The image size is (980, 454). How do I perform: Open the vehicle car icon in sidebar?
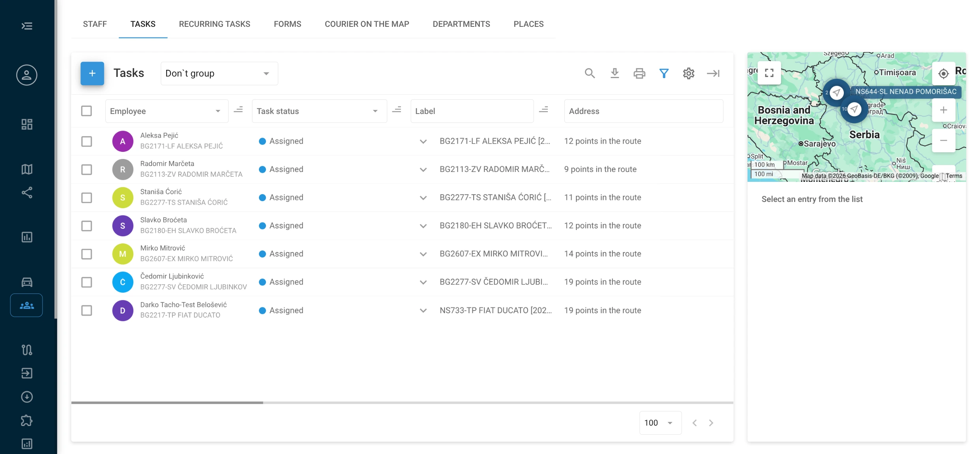[x=27, y=282]
